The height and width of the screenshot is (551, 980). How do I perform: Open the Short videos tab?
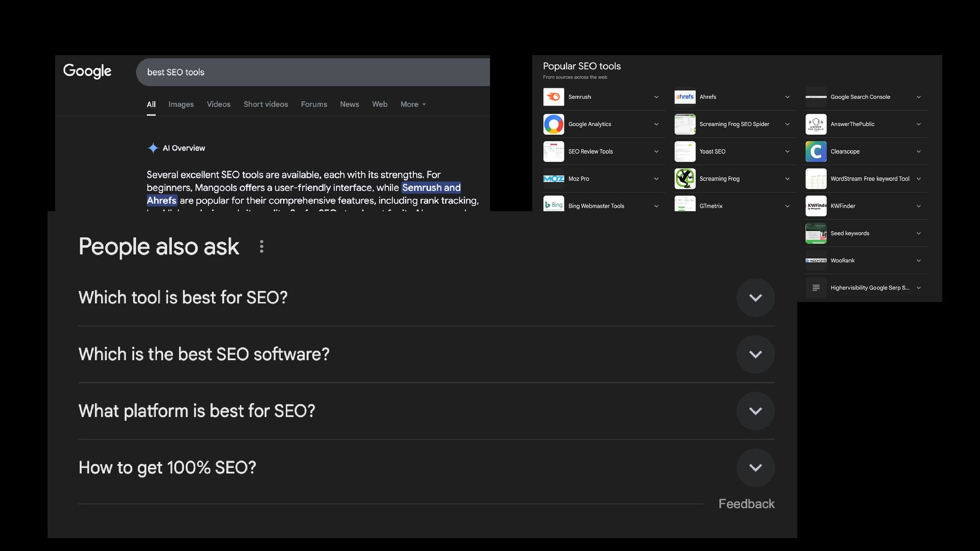coord(265,104)
